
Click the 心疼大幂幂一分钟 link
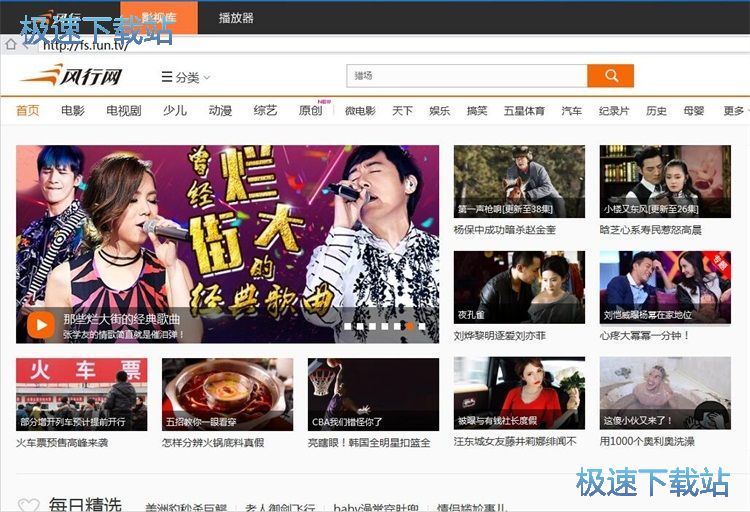tap(645, 336)
